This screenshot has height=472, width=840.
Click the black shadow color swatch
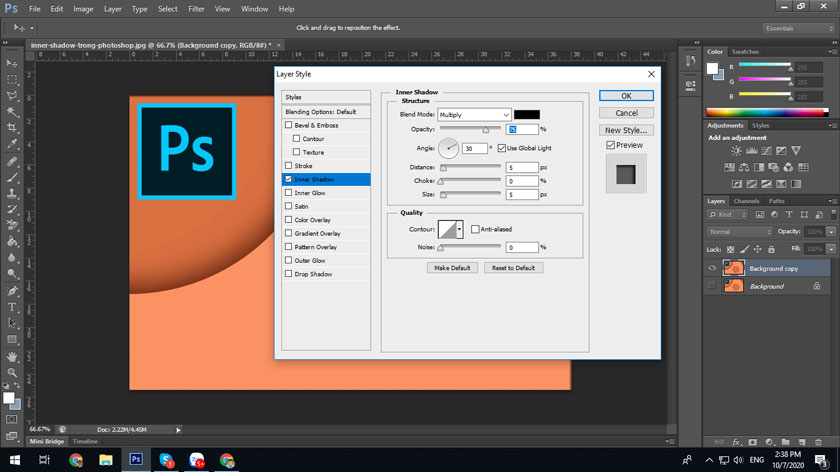tap(527, 115)
